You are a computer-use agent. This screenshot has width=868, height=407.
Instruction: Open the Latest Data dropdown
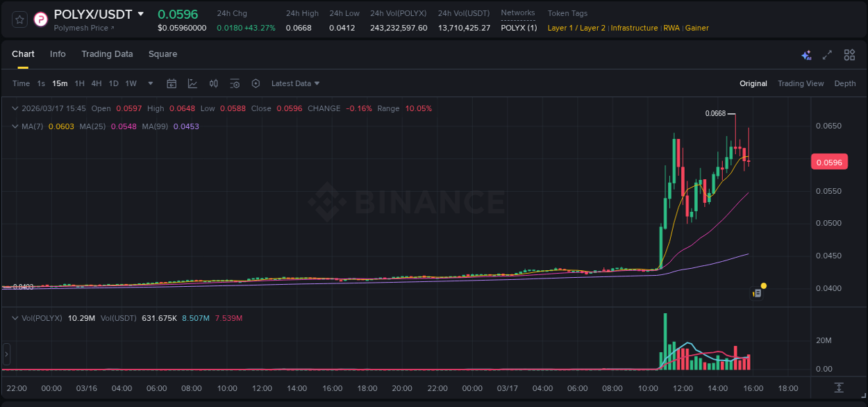[x=294, y=83]
